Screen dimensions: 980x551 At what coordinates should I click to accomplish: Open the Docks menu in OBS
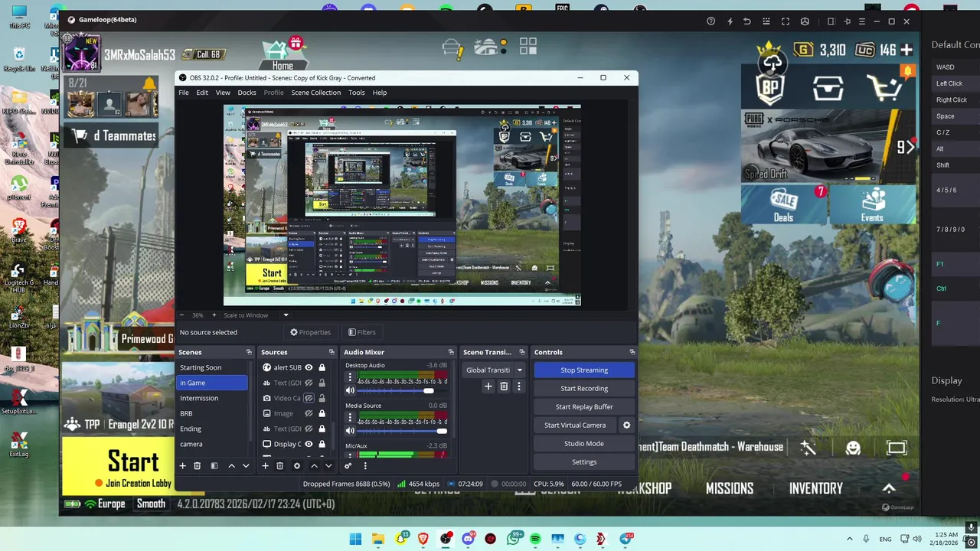point(247,93)
